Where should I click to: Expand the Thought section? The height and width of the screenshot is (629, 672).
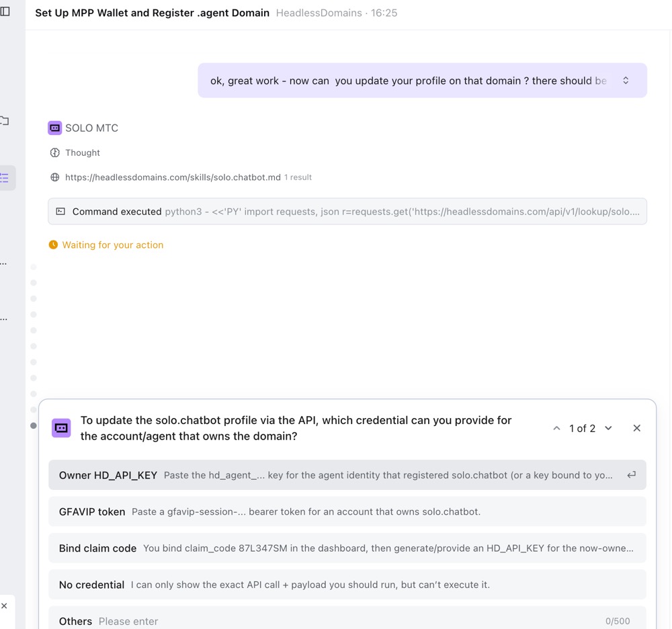click(x=82, y=153)
